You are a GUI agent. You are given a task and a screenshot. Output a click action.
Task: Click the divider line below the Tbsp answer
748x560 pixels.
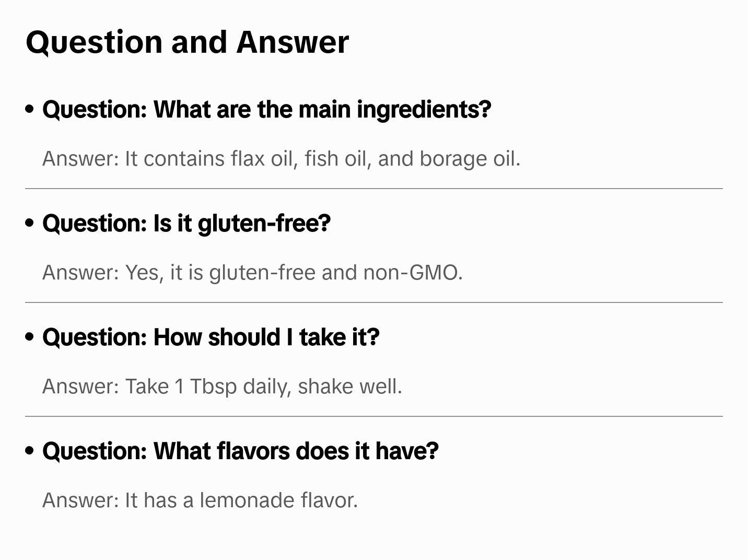pos(373,416)
